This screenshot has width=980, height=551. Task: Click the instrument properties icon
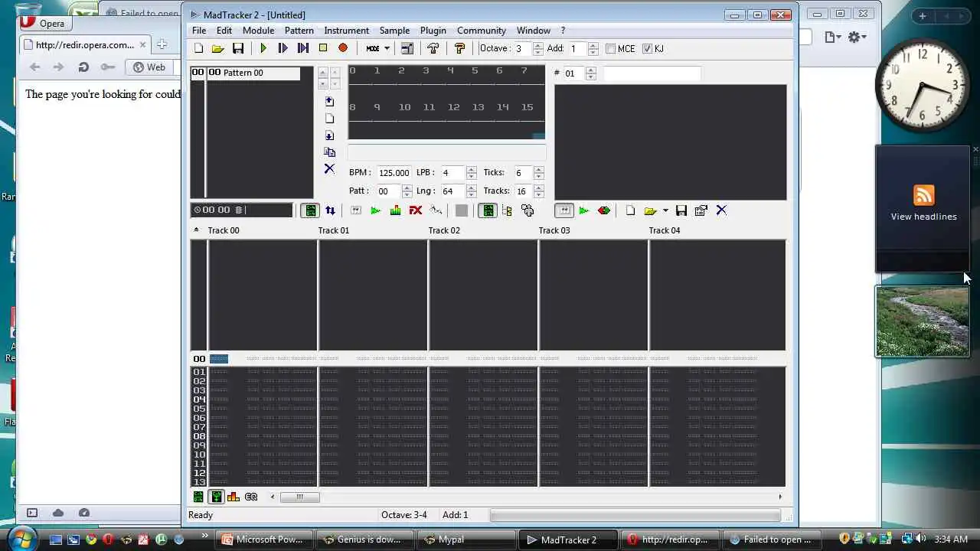(701, 210)
